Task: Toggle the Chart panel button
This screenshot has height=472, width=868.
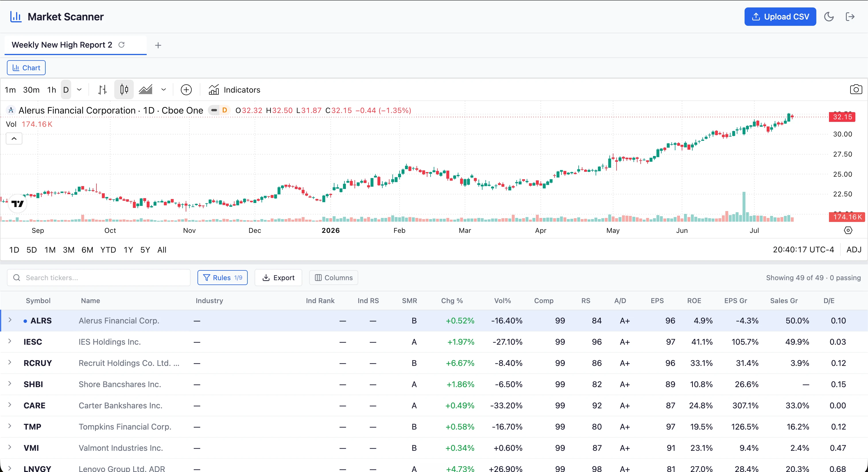Action: point(26,68)
